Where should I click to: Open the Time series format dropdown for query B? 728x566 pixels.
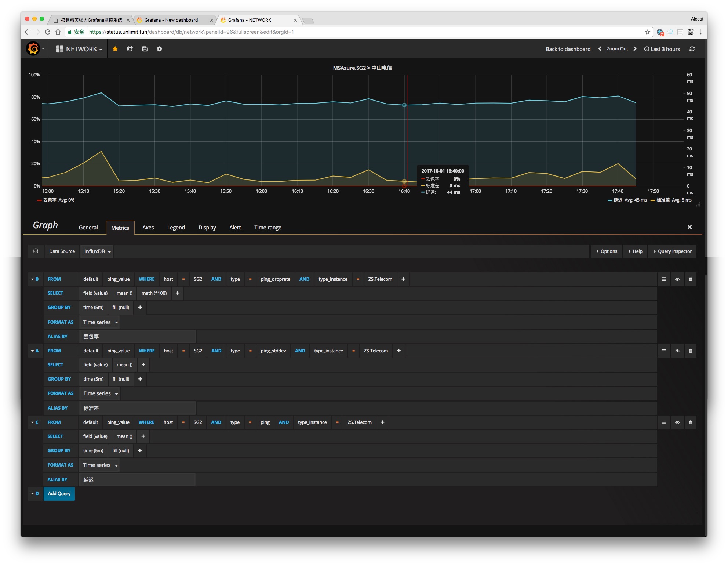pos(100,322)
